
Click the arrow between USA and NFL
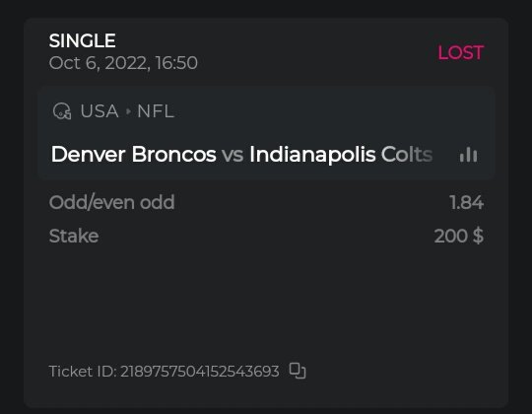point(128,111)
